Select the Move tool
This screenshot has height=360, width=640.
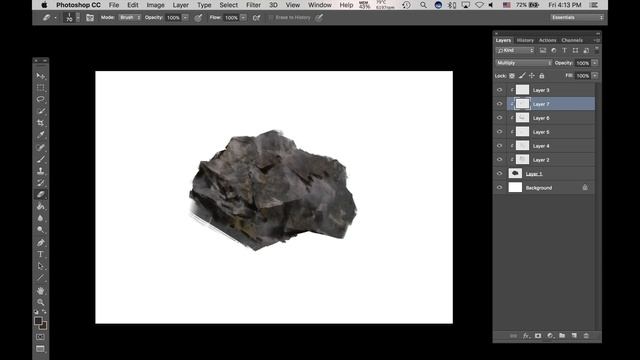click(40, 76)
